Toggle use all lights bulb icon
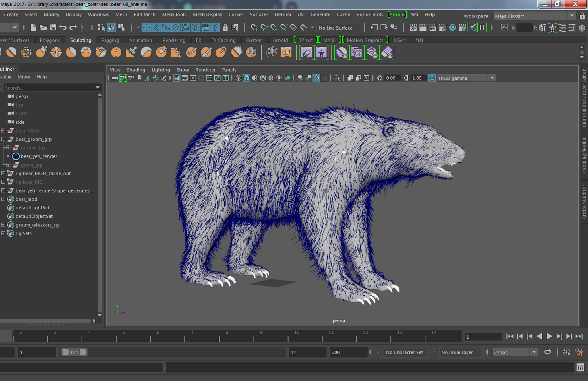Image resolution: width=588 pixels, height=381 pixels. (x=279, y=78)
